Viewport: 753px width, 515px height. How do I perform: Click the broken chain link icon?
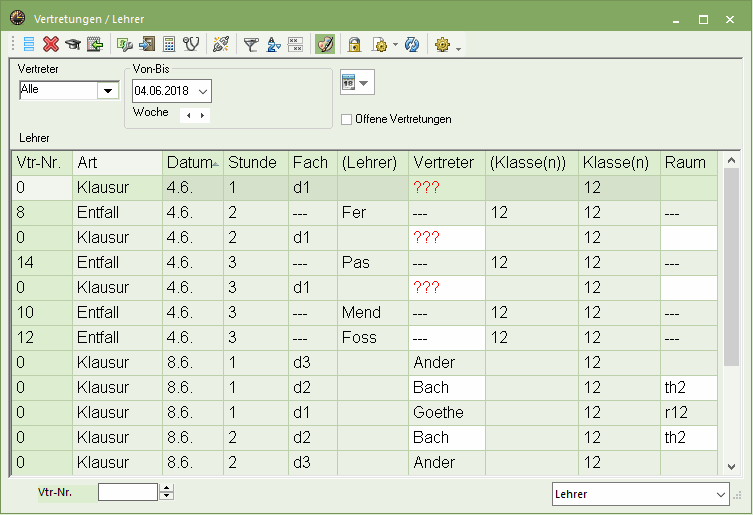pyautogui.click(x=221, y=44)
